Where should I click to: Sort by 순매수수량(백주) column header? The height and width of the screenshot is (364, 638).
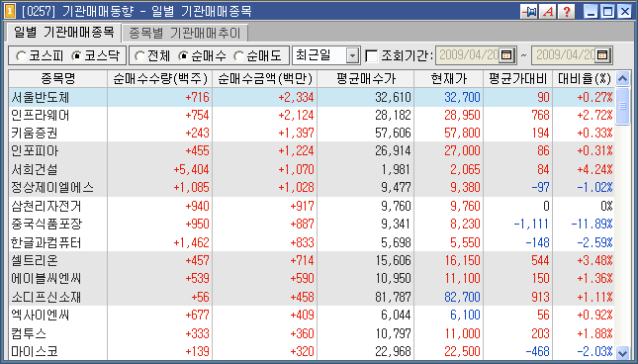coord(160,78)
